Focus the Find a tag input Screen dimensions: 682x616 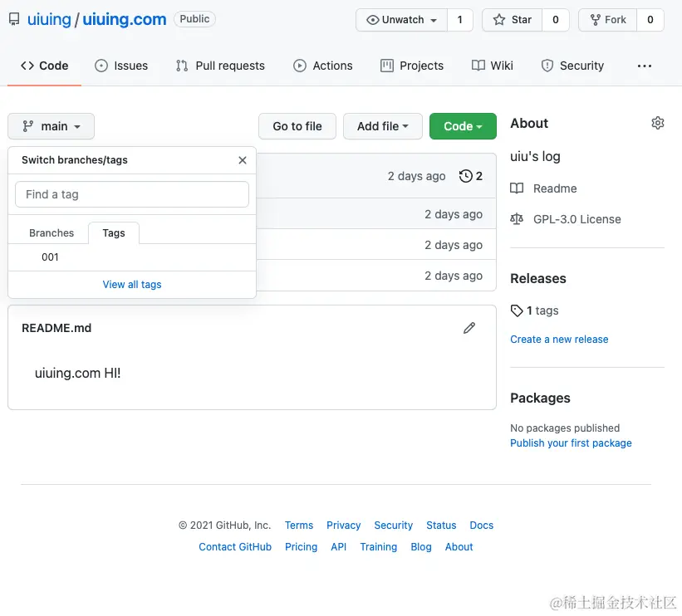[132, 194]
